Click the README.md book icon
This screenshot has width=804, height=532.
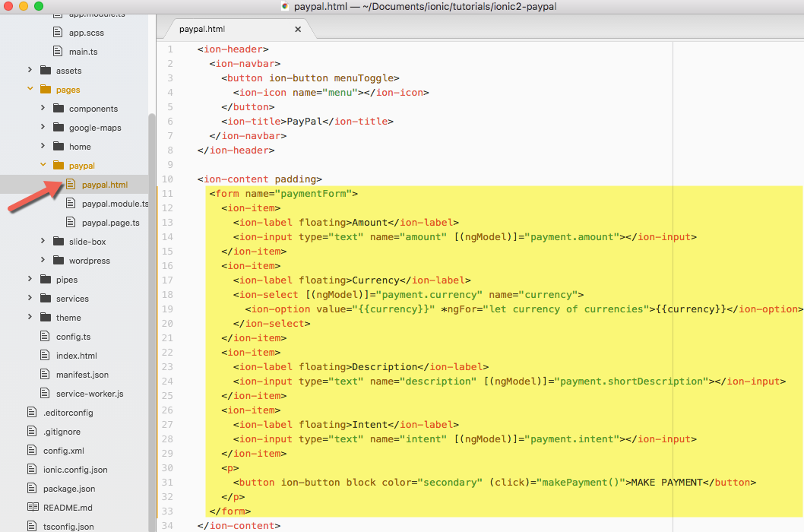(33, 507)
